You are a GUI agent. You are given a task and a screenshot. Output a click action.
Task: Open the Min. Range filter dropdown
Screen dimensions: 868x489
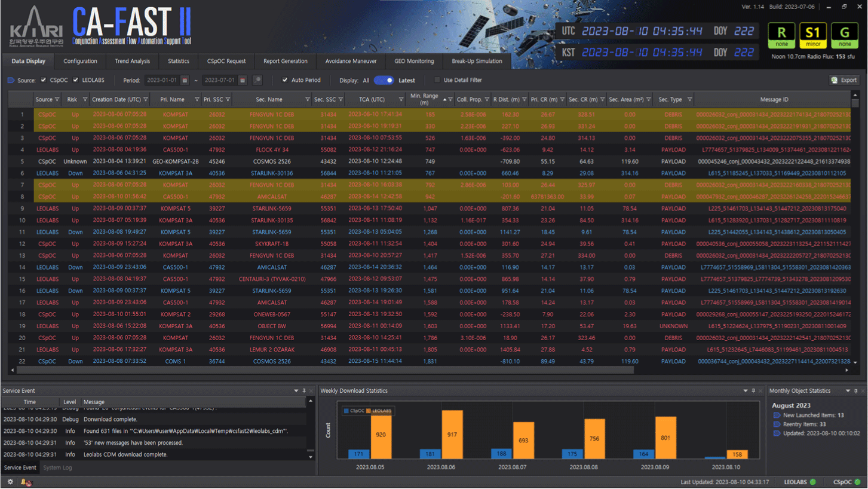coord(450,100)
